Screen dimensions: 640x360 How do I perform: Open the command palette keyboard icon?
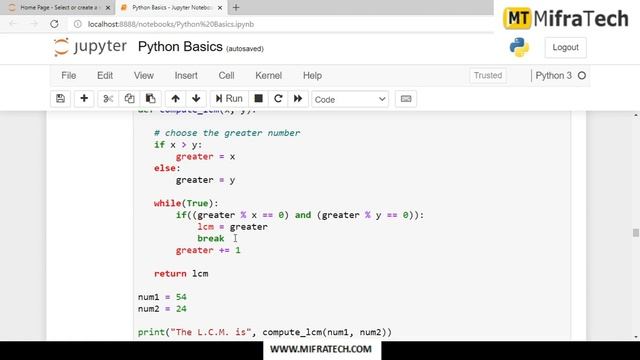tap(406, 99)
